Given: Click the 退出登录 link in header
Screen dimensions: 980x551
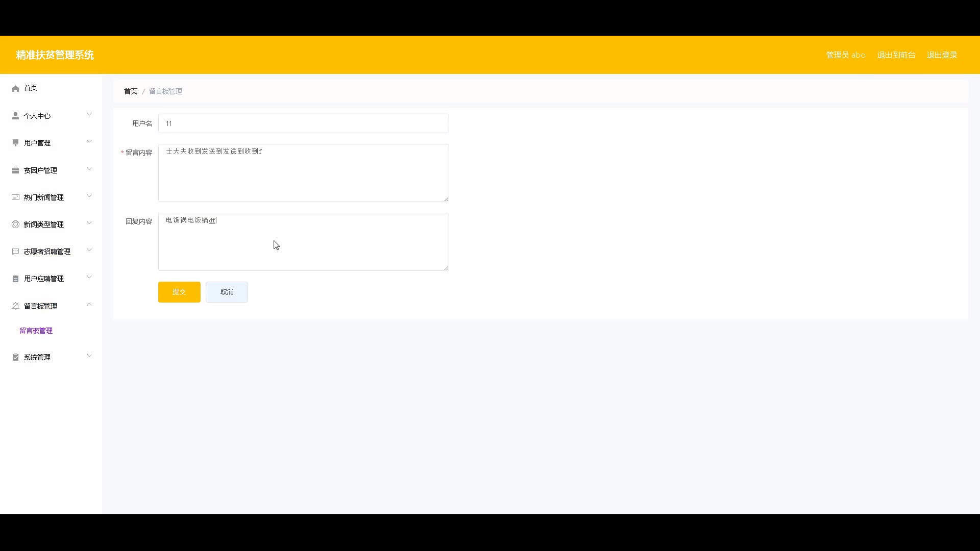Looking at the screenshot, I should tap(941, 55).
